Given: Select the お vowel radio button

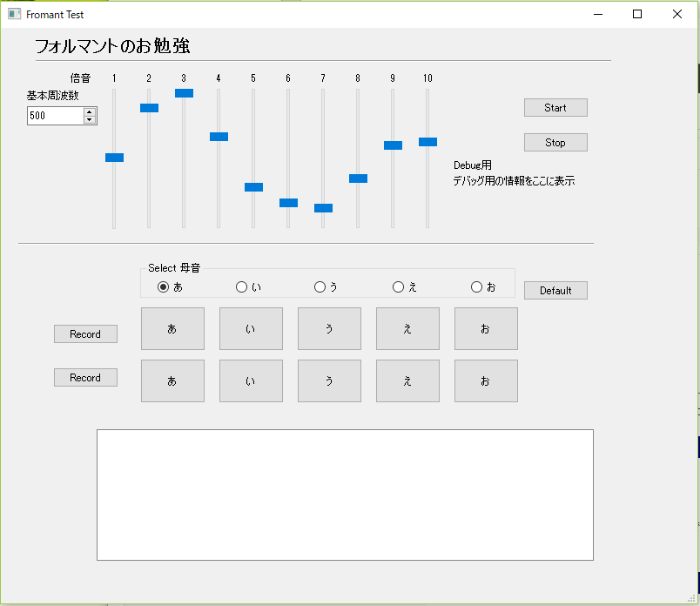Looking at the screenshot, I should [x=476, y=286].
